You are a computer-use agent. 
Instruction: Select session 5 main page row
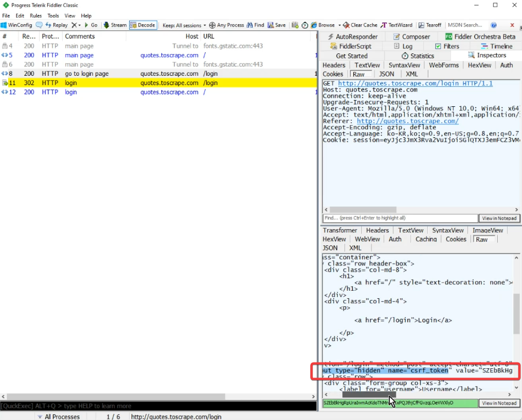158,55
